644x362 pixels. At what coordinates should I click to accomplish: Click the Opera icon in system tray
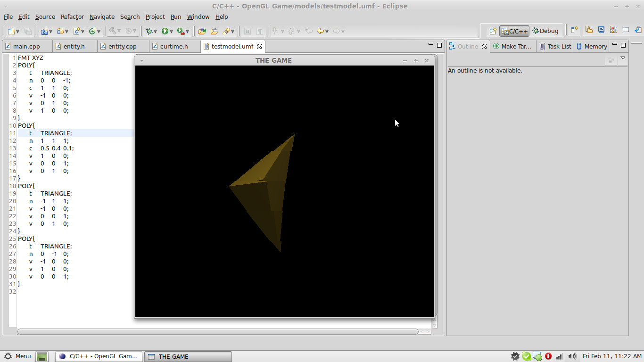click(x=548, y=356)
